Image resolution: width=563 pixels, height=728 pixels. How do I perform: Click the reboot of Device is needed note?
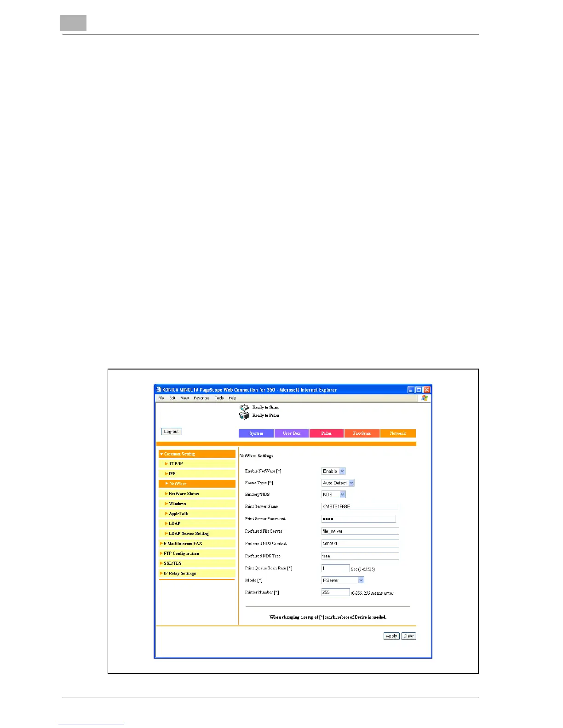click(x=328, y=617)
